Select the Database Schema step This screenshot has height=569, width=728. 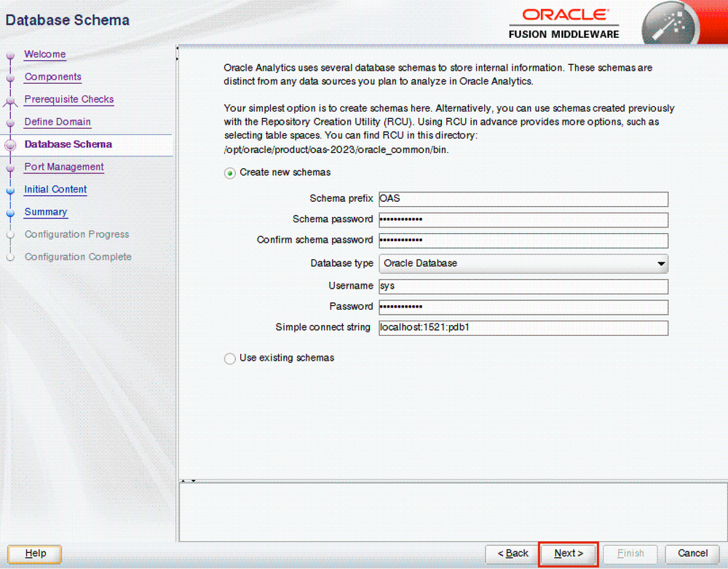pos(68,144)
